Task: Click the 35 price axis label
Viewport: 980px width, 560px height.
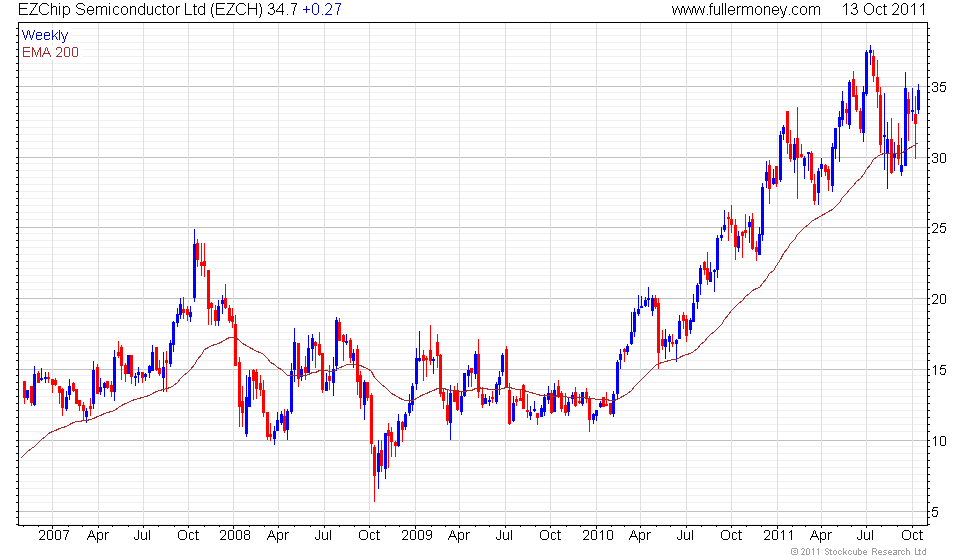Action: click(939, 87)
